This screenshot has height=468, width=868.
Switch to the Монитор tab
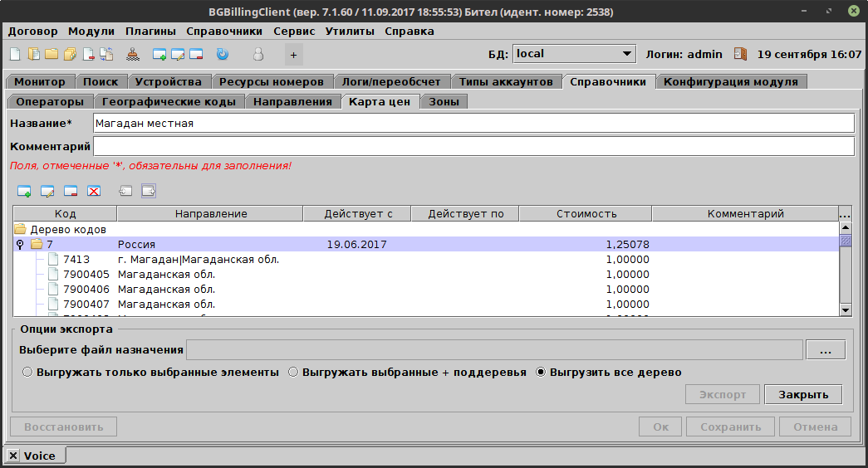[x=40, y=82]
